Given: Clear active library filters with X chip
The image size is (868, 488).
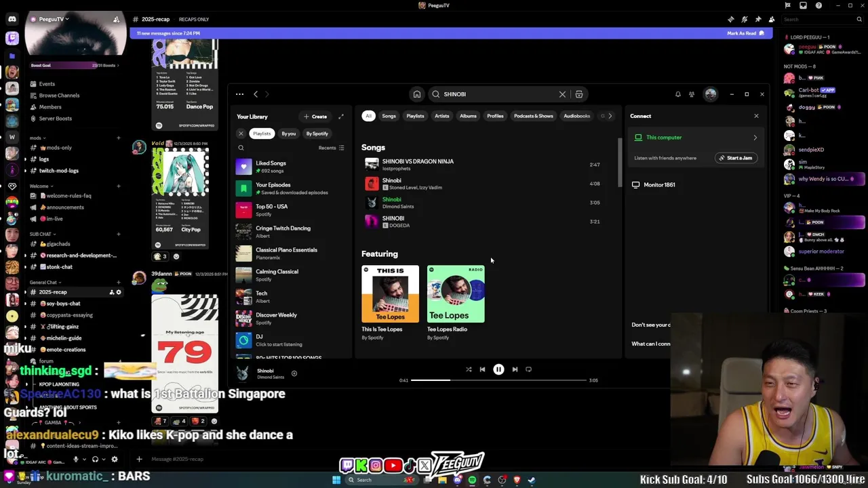Looking at the screenshot, I should click(x=241, y=134).
